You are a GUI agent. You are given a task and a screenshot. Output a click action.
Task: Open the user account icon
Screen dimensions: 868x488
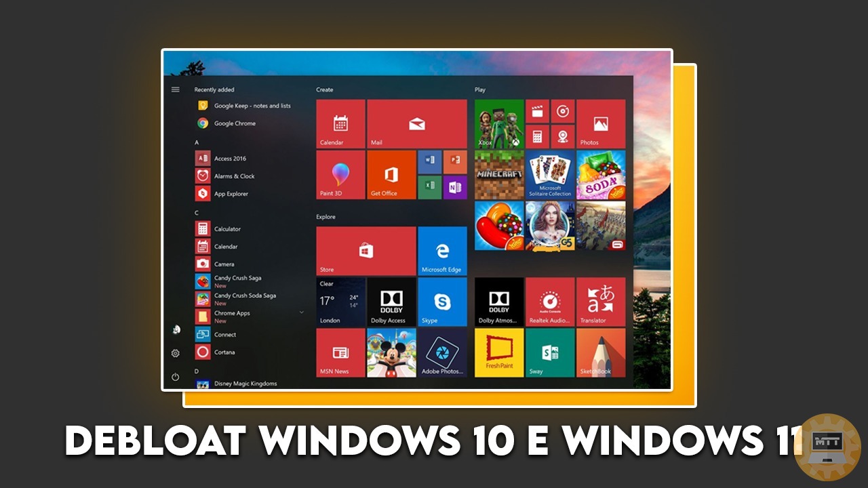(x=176, y=330)
